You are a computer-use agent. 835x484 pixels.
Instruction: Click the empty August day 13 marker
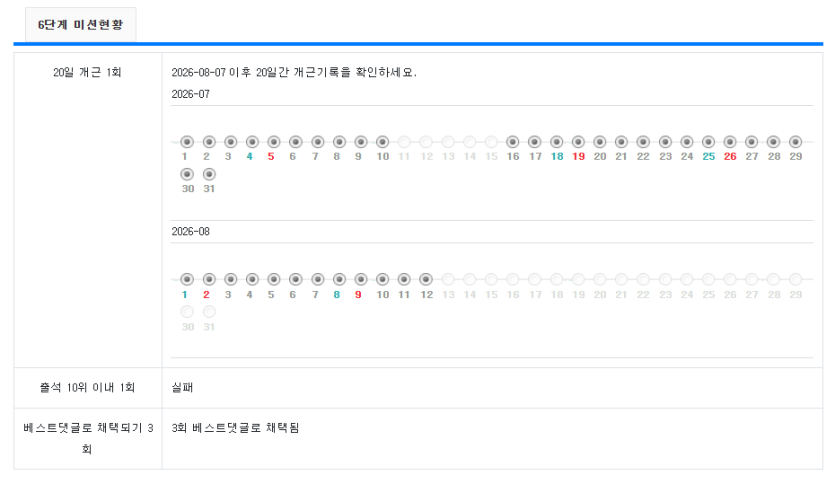point(448,279)
